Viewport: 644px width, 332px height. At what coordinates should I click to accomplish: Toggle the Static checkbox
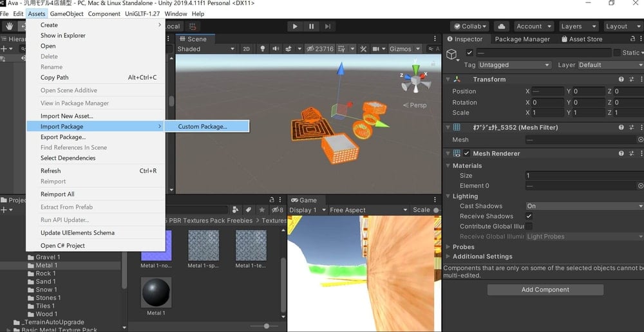click(617, 53)
